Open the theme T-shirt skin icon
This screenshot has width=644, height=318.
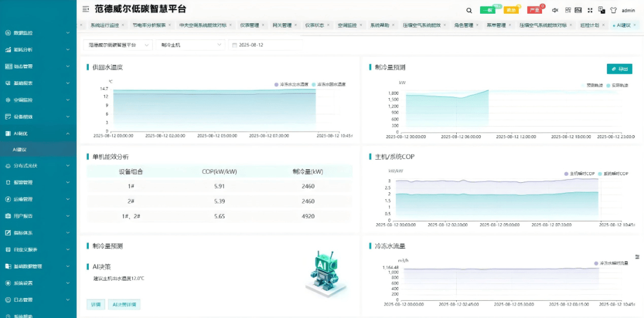[614, 10]
